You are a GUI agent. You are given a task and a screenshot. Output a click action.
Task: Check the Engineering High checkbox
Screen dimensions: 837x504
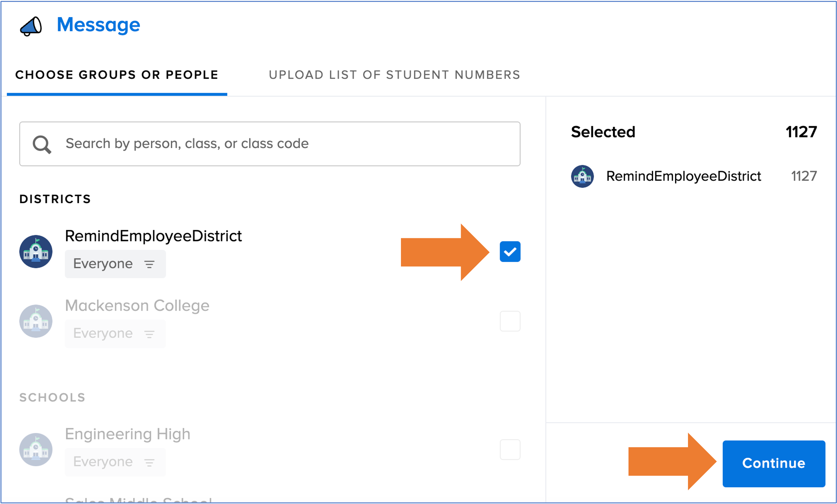click(510, 449)
